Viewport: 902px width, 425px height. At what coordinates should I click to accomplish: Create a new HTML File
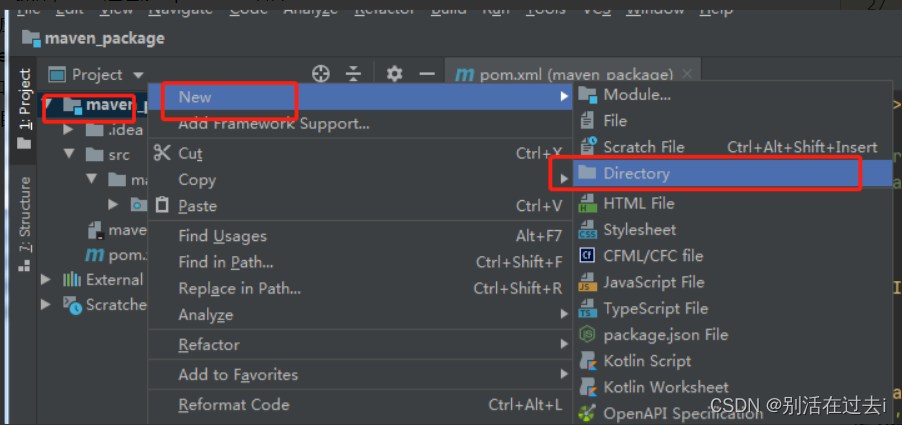(732, 203)
